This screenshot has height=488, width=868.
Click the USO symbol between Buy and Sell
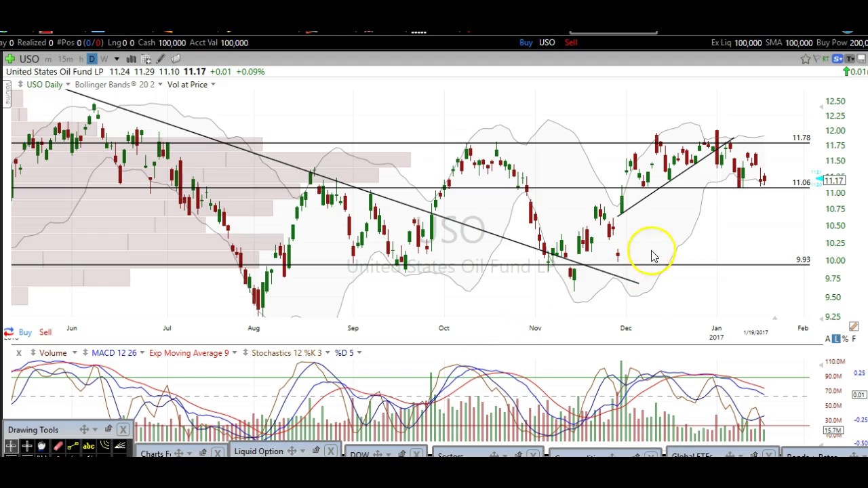point(547,43)
